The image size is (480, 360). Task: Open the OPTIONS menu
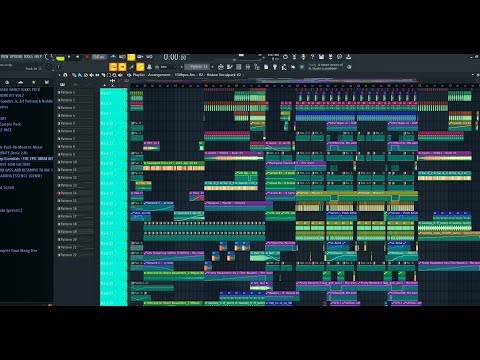[15, 57]
